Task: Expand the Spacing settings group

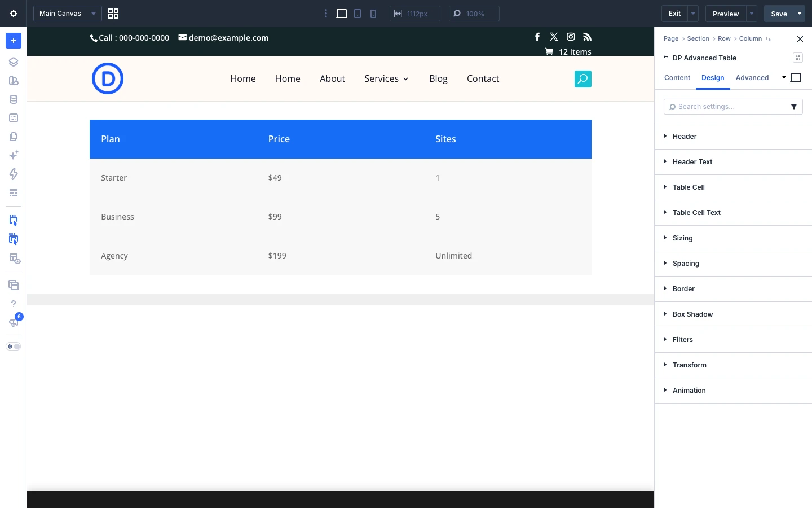Action: tap(733, 264)
